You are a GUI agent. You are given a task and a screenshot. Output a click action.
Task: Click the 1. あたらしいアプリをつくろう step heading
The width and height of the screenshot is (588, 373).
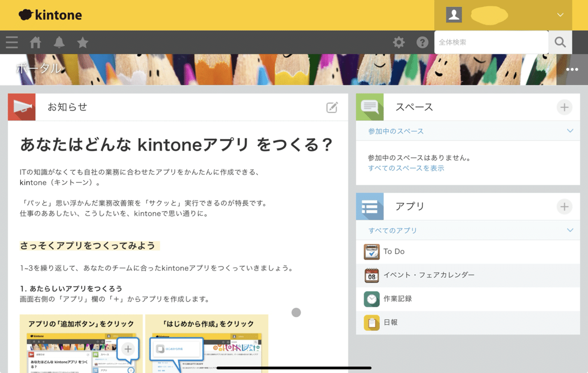coord(71,288)
